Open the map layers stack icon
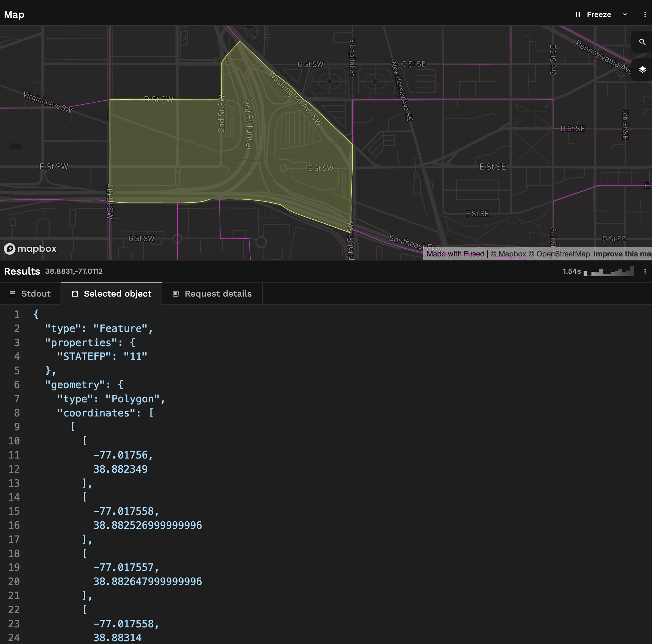This screenshot has height=644, width=652. click(x=642, y=70)
